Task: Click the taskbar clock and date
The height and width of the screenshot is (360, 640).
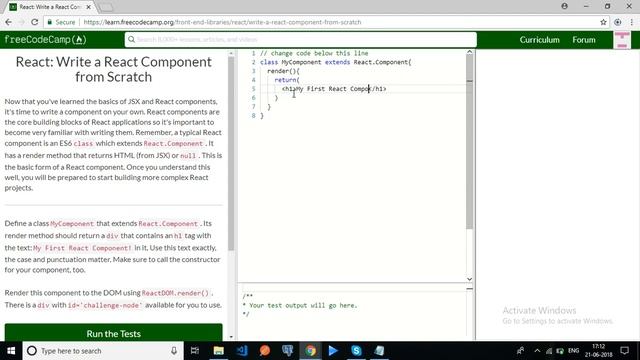Action: pyautogui.click(x=598, y=351)
